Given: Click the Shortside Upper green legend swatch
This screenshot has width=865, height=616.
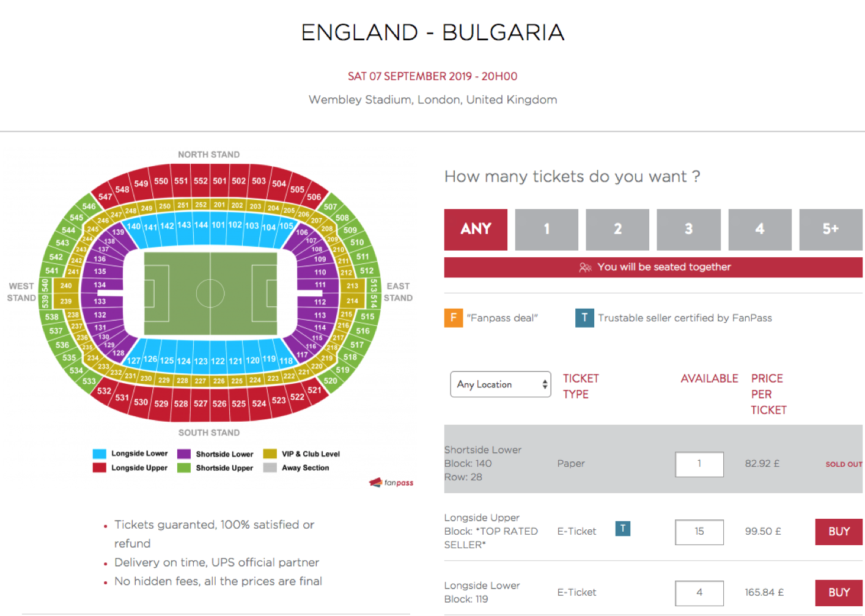Looking at the screenshot, I should tap(184, 468).
